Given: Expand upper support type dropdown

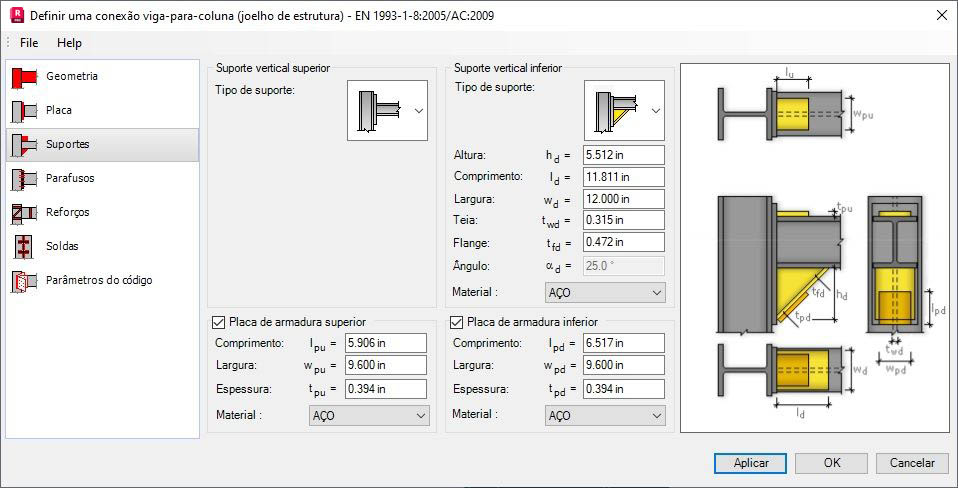Looking at the screenshot, I should coord(387,111).
